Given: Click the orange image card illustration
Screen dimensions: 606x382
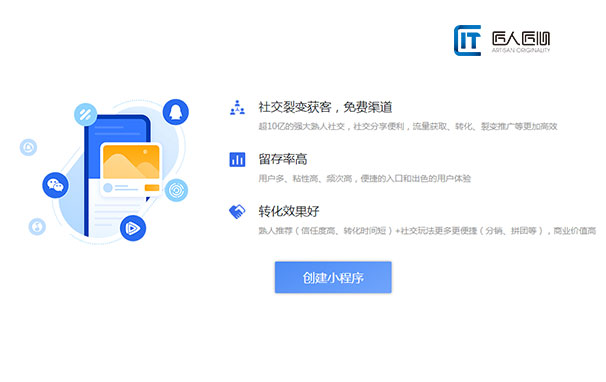Looking at the screenshot, I should pos(131,170).
